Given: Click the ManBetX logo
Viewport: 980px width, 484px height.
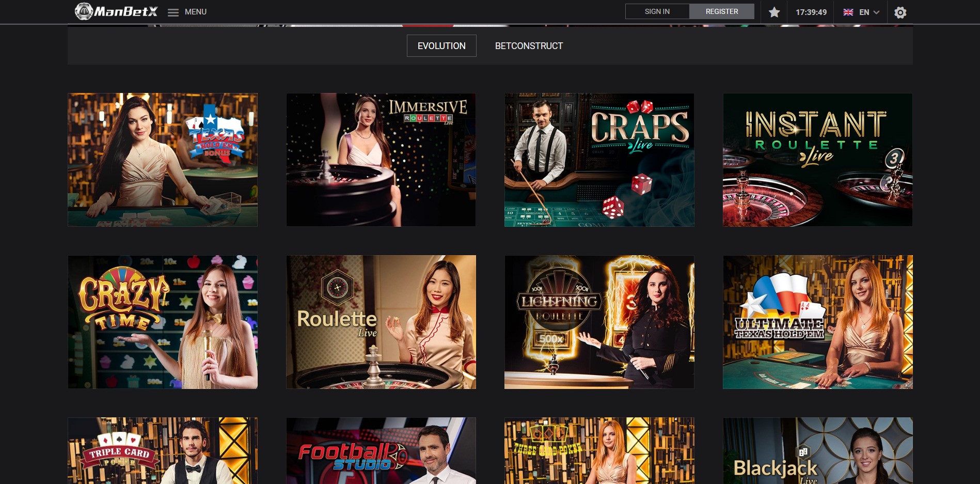Looking at the screenshot, I should click(116, 11).
